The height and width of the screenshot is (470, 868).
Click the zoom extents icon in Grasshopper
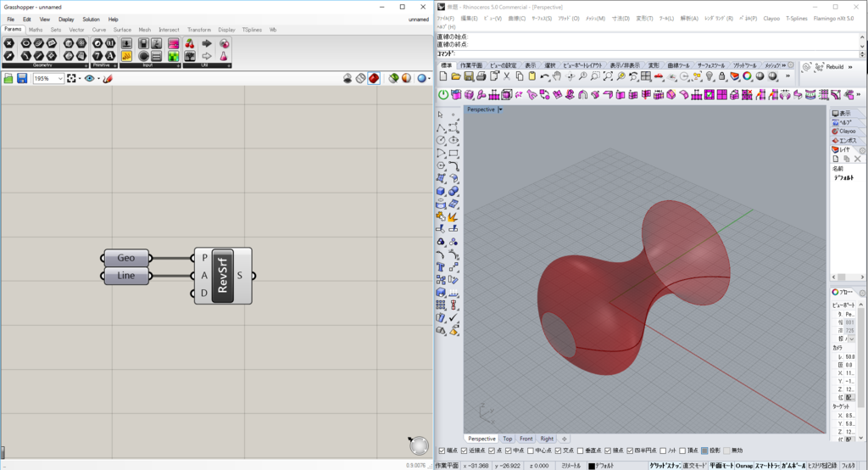71,79
